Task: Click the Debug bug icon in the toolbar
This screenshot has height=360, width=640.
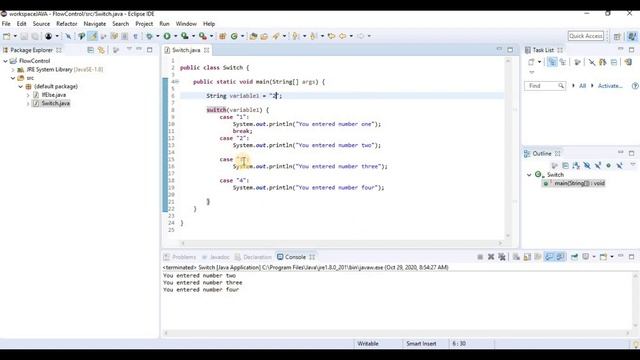Action: pyautogui.click(x=149, y=36)
